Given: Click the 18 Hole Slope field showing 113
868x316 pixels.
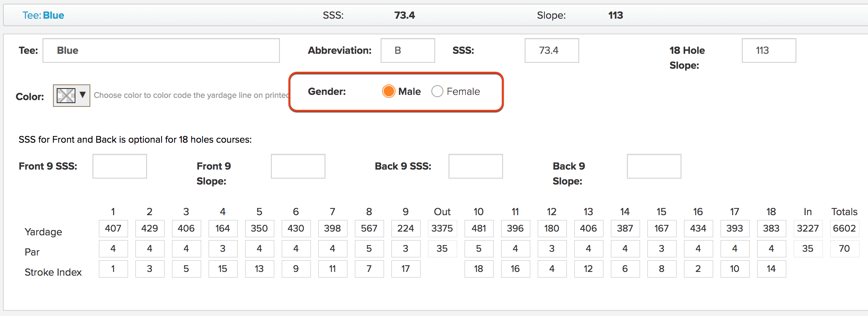Looking at the screenshot, I should (769, 50).
